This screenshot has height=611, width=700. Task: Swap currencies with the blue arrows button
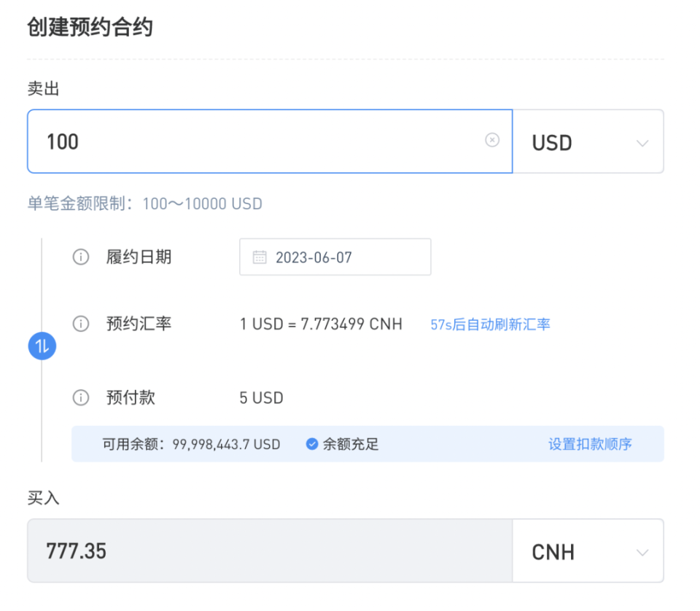[x=42, y=346]
